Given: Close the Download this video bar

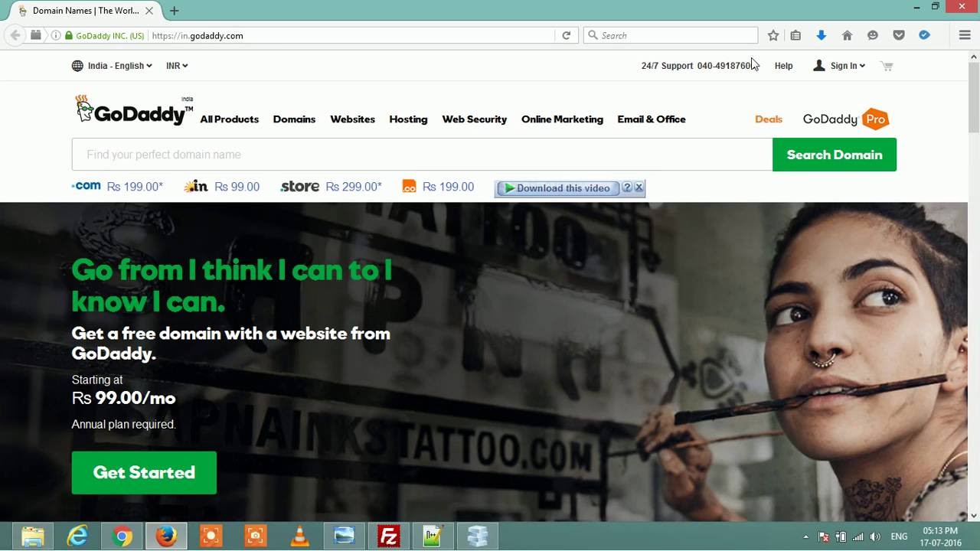Looking at the screenshot, I should point(639,187).
